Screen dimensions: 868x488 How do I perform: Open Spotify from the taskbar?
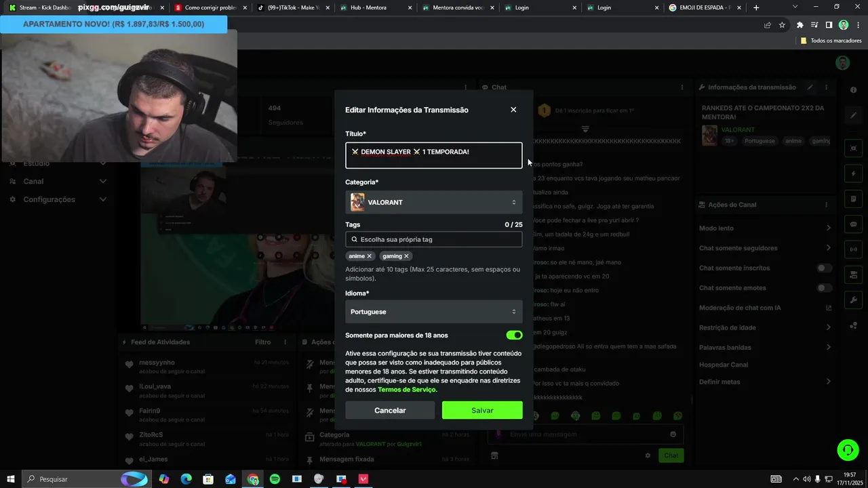pos(275,479)
